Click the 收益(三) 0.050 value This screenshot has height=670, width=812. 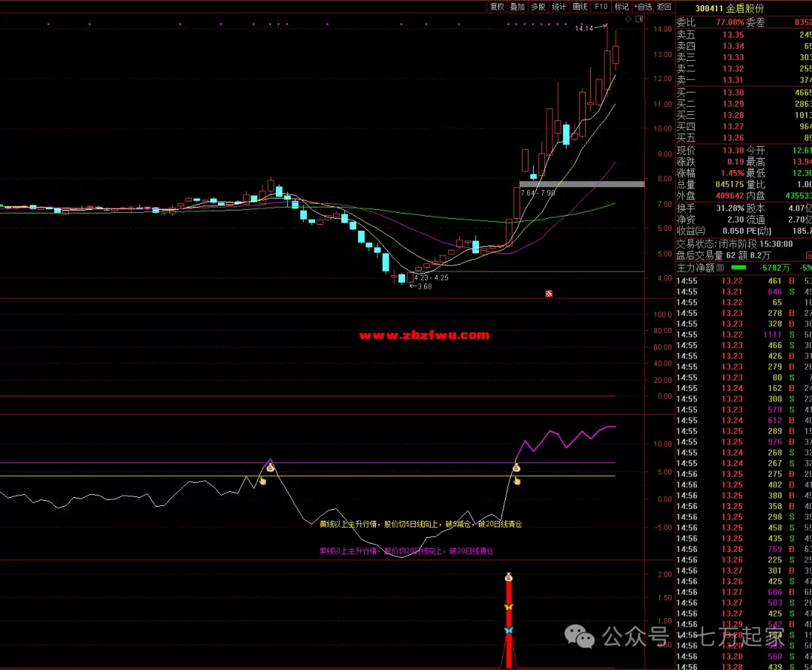(733, 231)
